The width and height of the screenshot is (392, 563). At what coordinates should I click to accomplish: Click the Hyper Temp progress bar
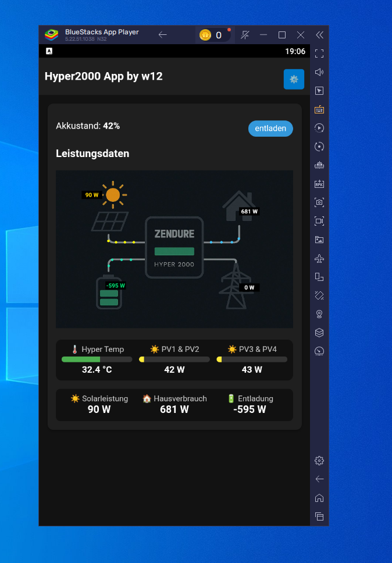(97, 359)
